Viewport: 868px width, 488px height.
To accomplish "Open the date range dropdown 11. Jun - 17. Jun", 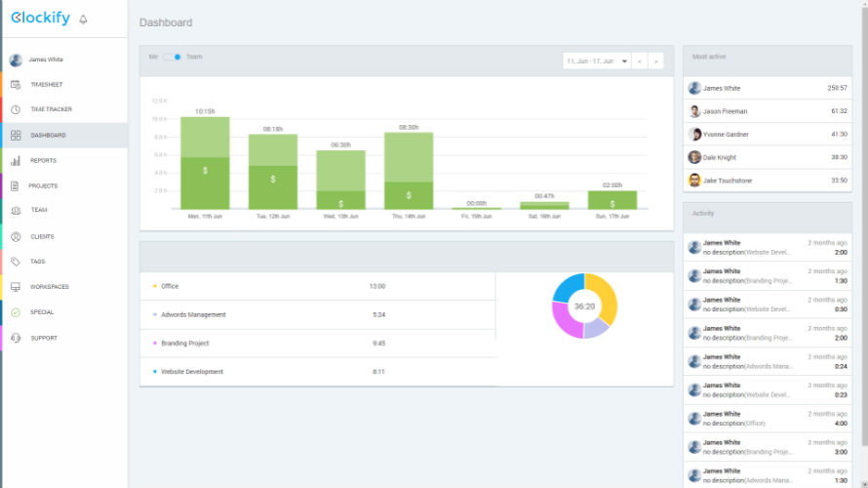I will [x=596, y=61].
